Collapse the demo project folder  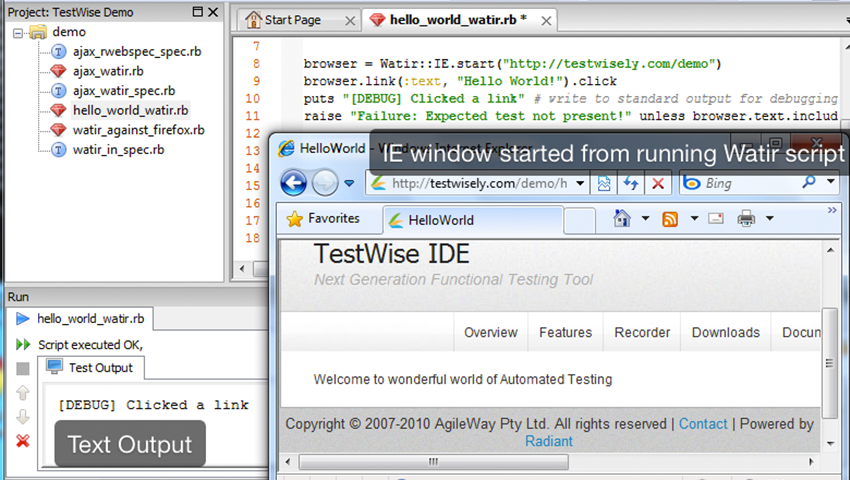tap(19, 32)
